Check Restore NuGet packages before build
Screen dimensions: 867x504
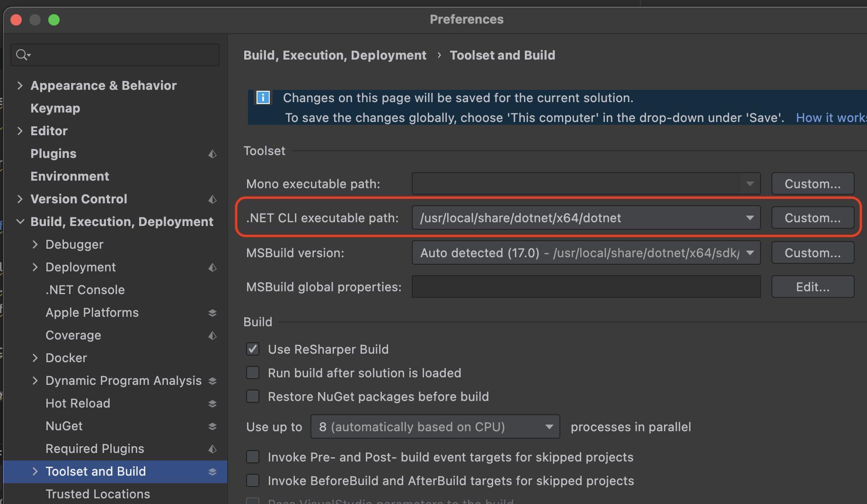click(253, 397)
